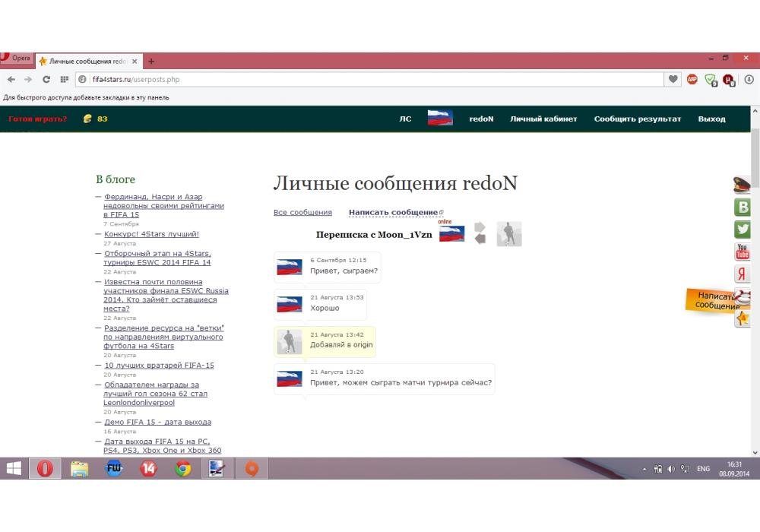
Task: Click the VK share icon in sidebar
Action: 743,207
